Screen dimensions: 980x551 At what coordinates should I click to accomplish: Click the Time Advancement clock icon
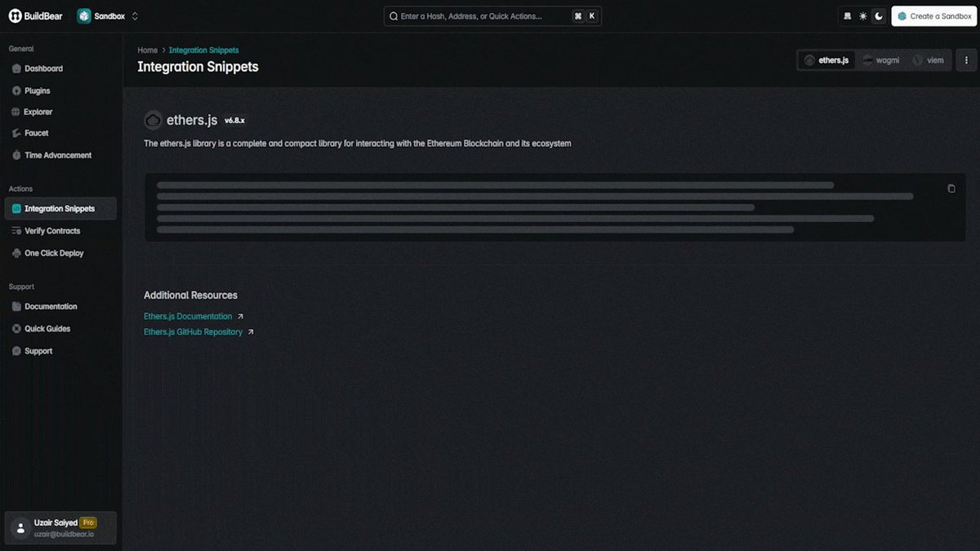[x=17, y=155]
